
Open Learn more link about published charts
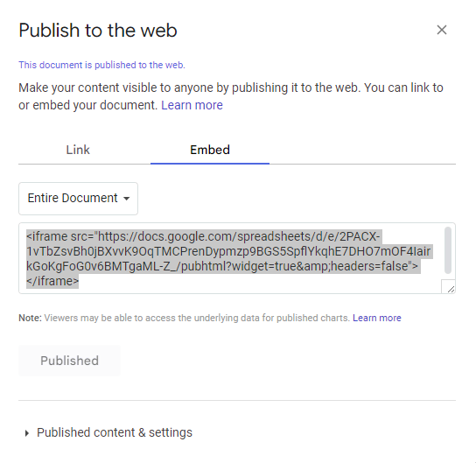[x=377, y=318]
